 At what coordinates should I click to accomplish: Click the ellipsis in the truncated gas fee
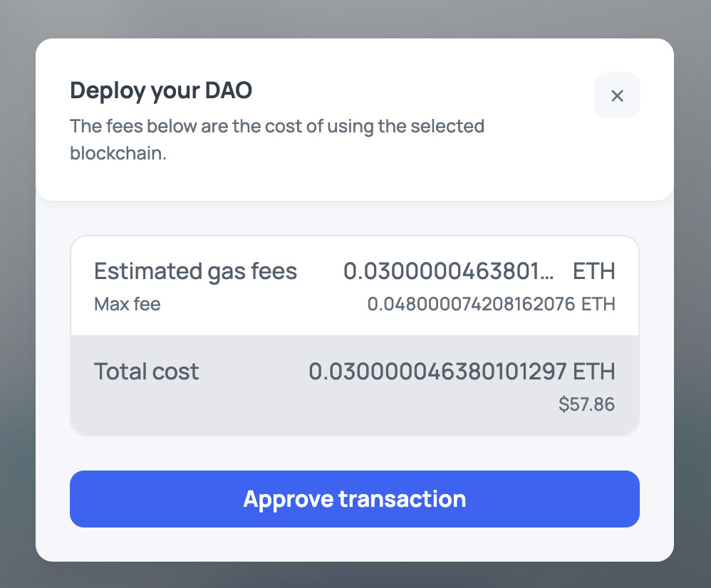(x=546, y=275)
